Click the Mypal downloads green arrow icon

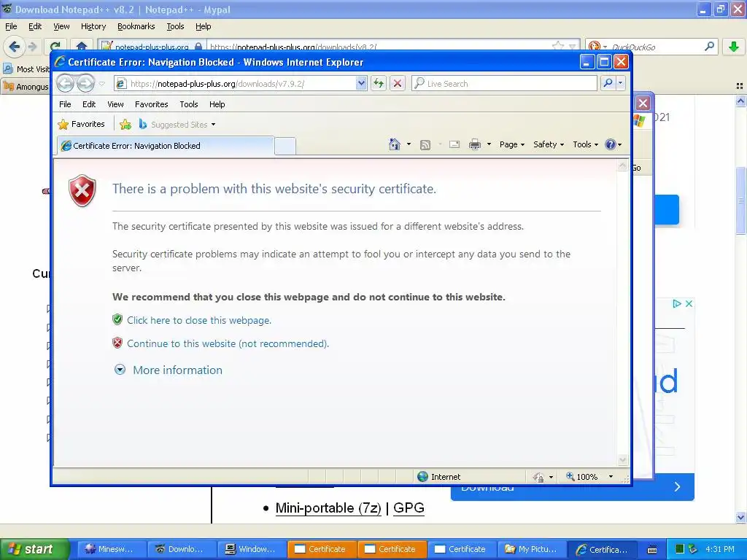pos(734,47)
